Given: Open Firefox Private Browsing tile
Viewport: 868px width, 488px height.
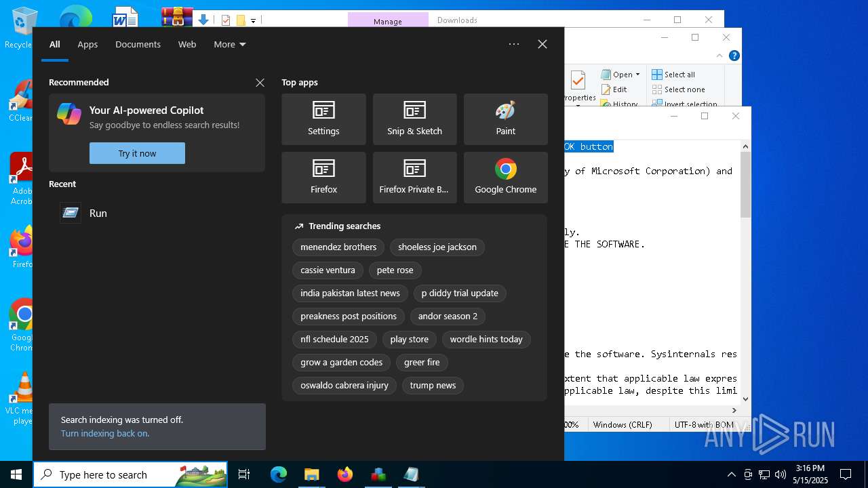Looking at the screenshot, I should click(414, 178).
